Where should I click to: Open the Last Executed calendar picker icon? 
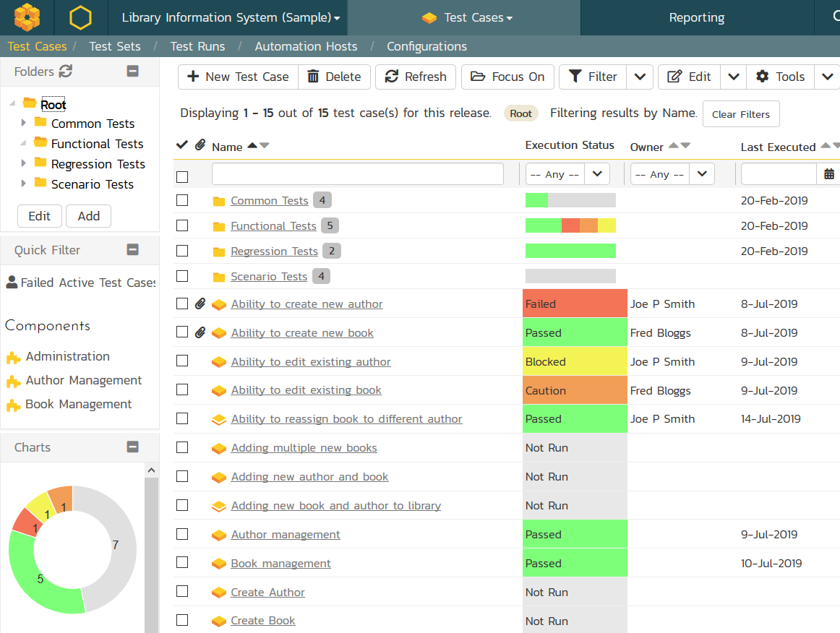point(828,174)
